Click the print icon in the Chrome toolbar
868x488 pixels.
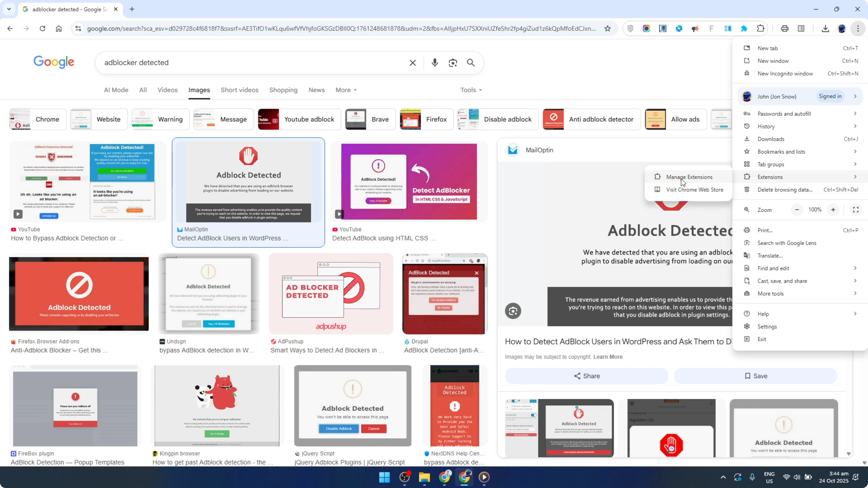[785, 28]
